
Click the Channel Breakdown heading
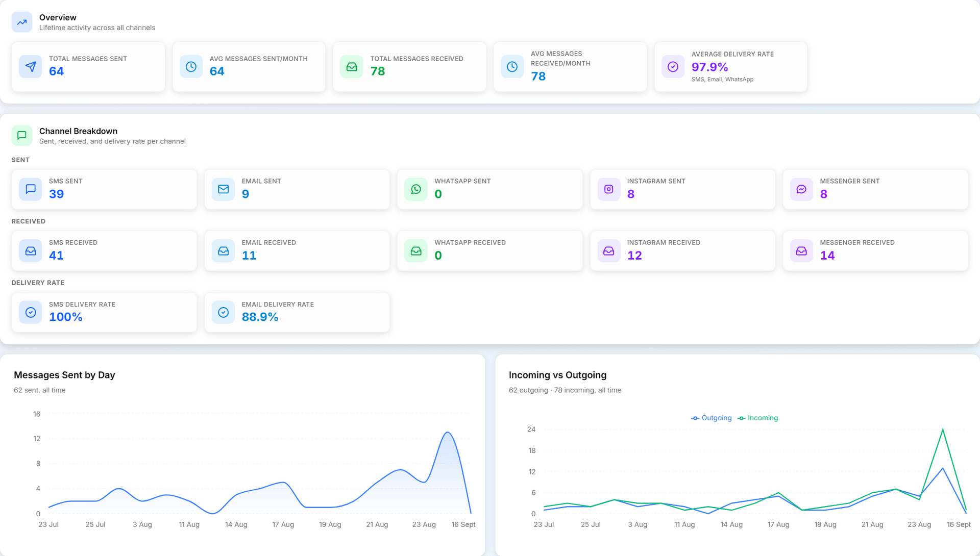[78, 131]
